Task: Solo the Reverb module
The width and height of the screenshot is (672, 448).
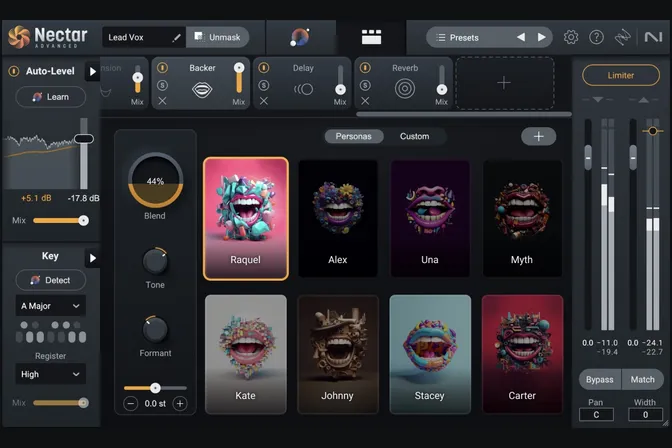Action: pyautogui.click(x=365, y=85)
